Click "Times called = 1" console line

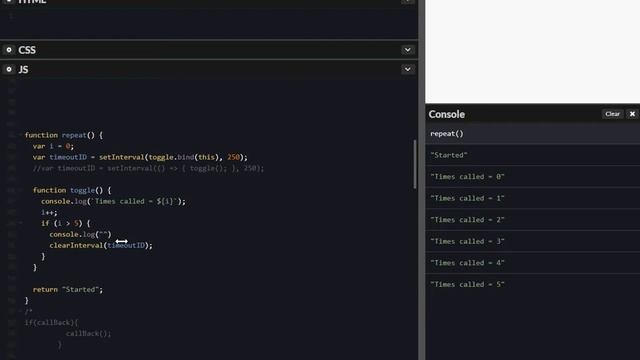(x=533, y=198)
